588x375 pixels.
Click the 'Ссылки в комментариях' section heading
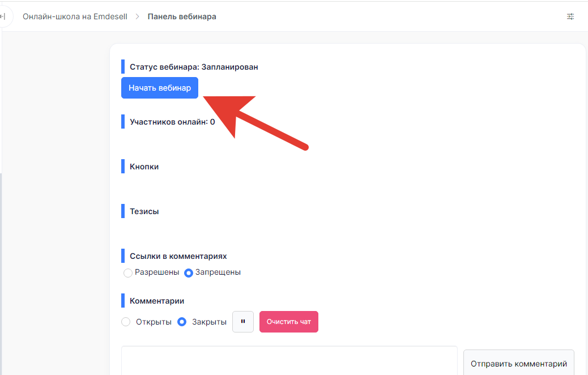tap(178, 256)
